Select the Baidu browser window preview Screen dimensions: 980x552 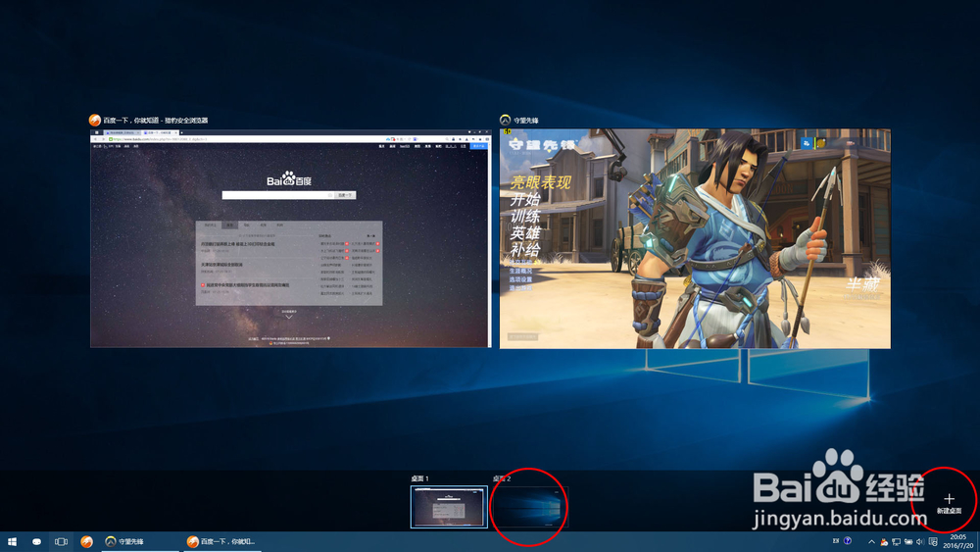[x=289, y=238]
